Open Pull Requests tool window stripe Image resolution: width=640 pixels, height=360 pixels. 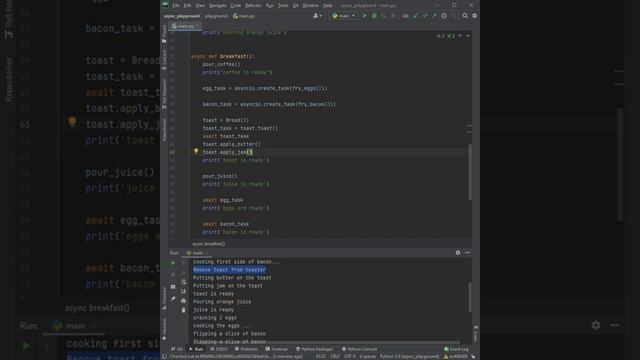coord(164,94)
